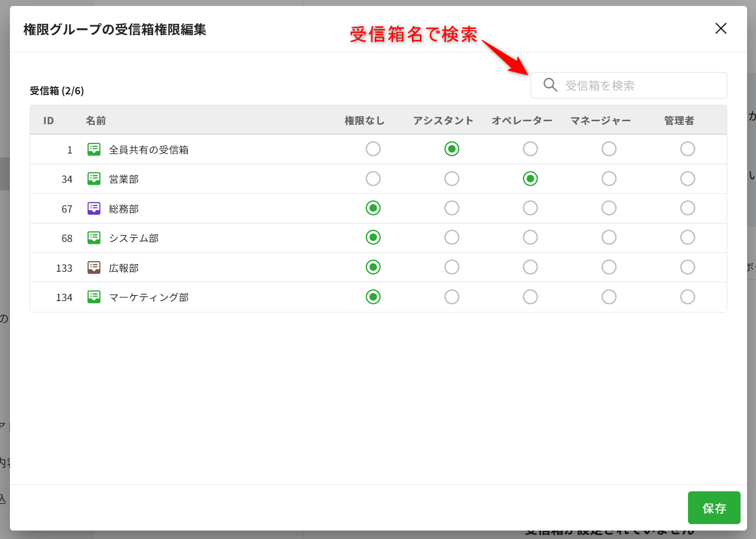Viewport: 756px width, 539px height.
Task: Click the inbox icon next to システム部
Action: click(x=94, y=238)
